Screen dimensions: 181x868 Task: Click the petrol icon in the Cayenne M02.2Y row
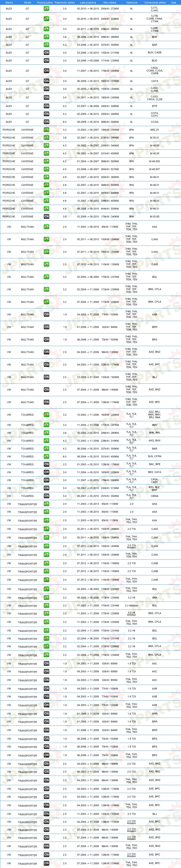point(46,130)
